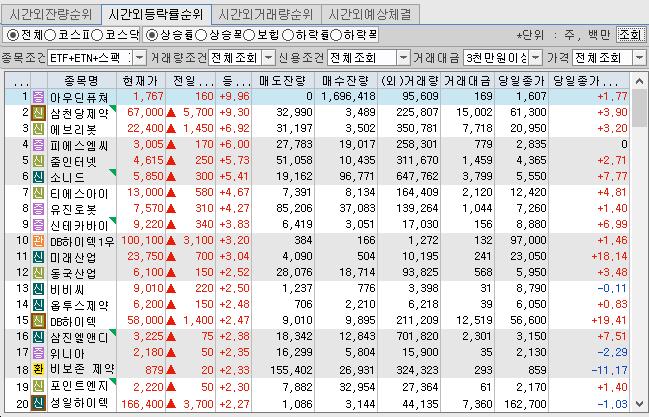Click the badge icon next to 성일하이텍
Image resolution: width=649 pixels, height=417 pixels.
click(x=38, y=403)
